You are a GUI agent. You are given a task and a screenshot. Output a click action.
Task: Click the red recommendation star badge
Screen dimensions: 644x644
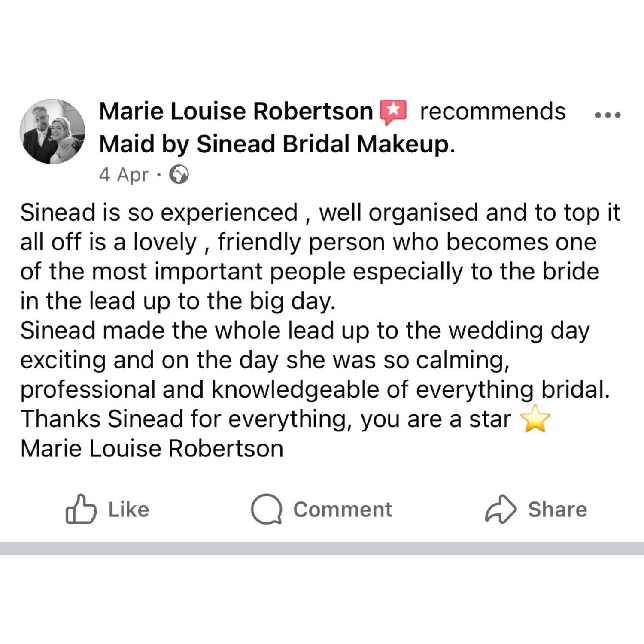393,112
